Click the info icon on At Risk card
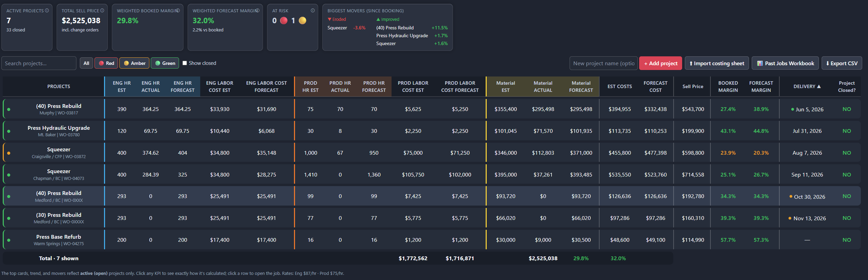The width and height of the screenshot is (868, 280). [312, 11]
